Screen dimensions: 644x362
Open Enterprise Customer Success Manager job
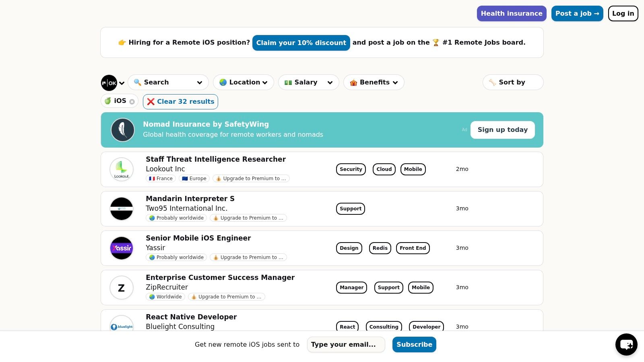coord(220,278)
